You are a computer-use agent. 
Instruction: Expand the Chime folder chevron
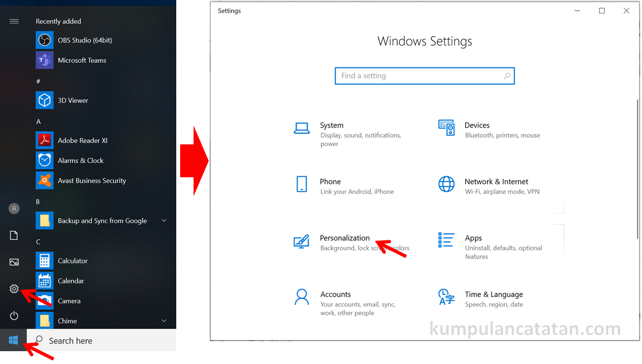tap(164, 321)
